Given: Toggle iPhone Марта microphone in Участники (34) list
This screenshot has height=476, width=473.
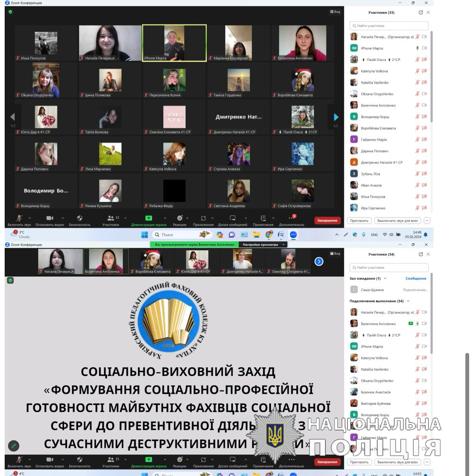Looking at the screenshot, I should tap(418, 347).
